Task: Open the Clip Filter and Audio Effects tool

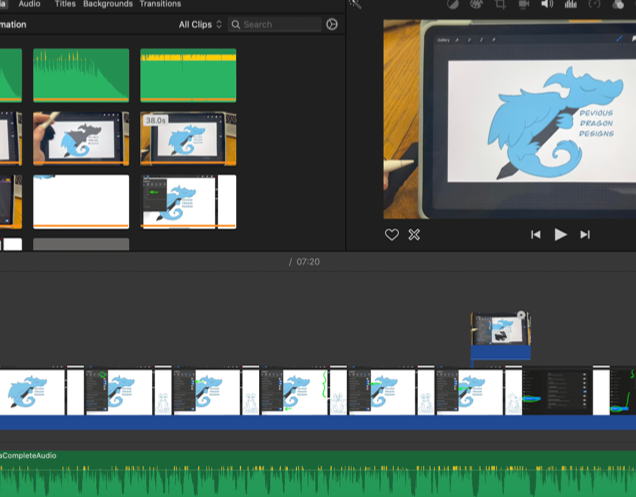Action: 618,4
